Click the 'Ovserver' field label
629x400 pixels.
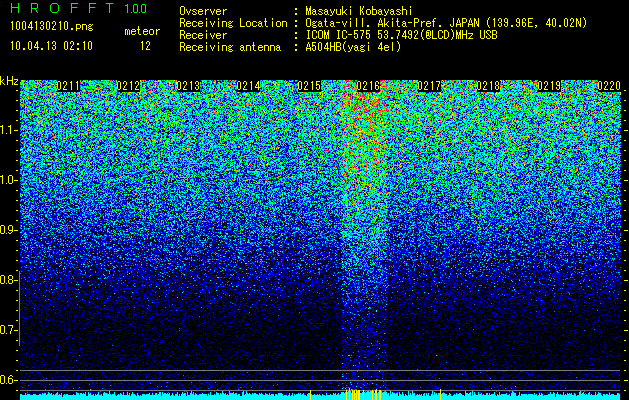coord(203,11)
